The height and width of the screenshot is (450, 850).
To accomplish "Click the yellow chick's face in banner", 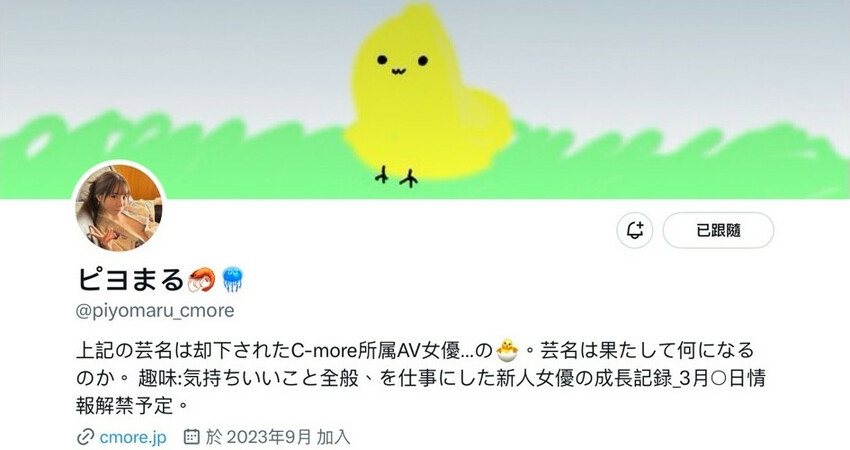I will click(x=402, y=64).
